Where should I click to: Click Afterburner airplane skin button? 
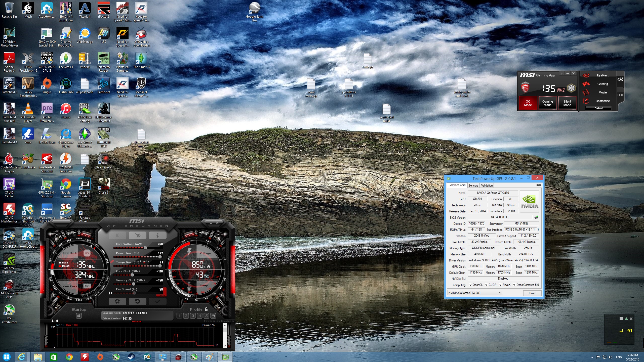click(137, 235)
